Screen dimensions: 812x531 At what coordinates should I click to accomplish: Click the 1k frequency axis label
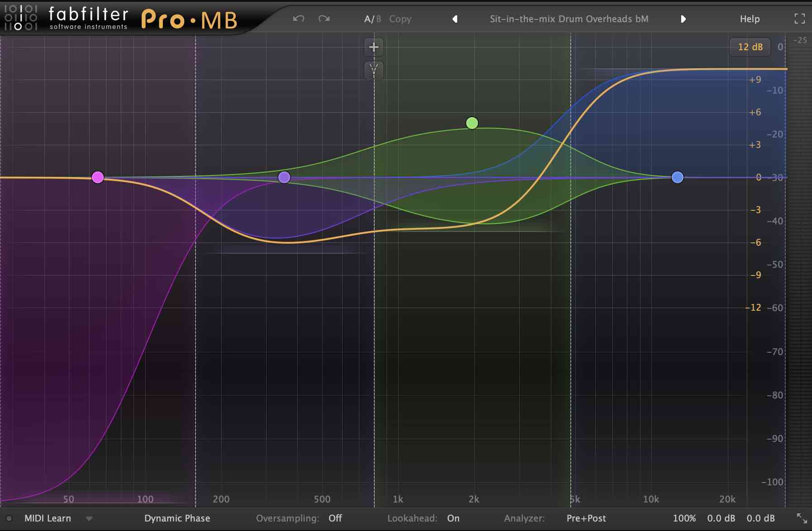[x=398, y=499]
